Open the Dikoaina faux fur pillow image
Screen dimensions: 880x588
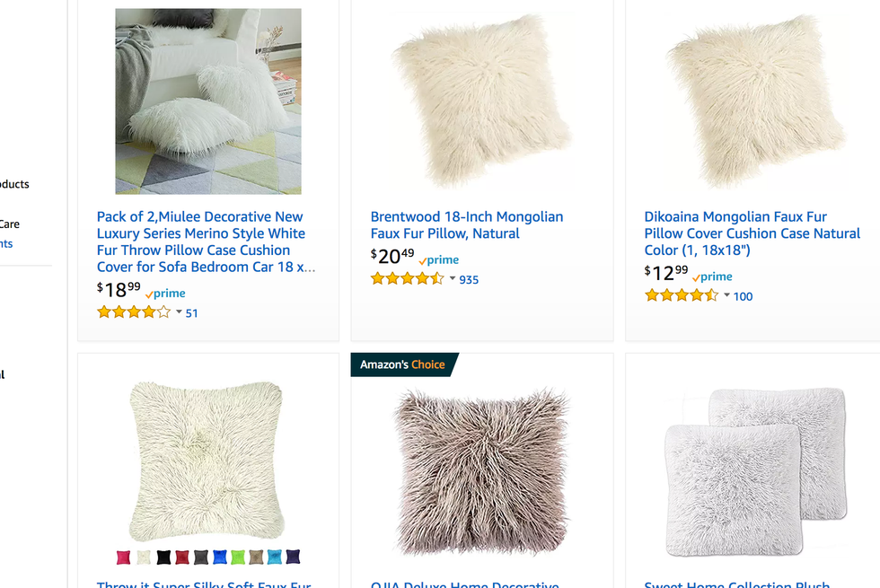pyautogui.click(x=755, y=101)
